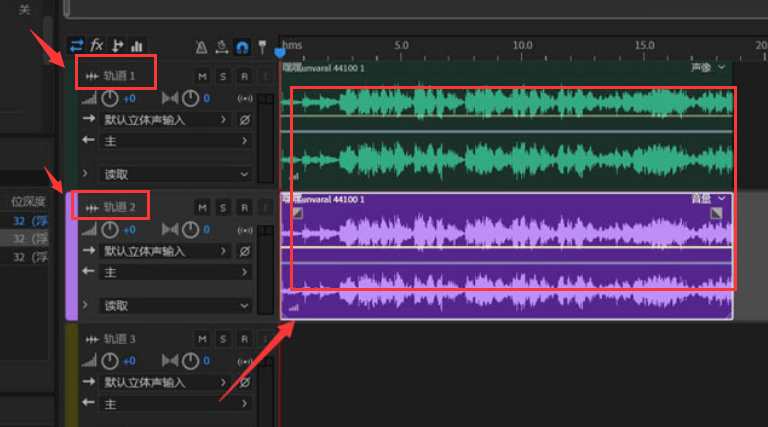Open 轨道 2 output 主 menu
Viewport: 768px width, 427px height.
176,272
